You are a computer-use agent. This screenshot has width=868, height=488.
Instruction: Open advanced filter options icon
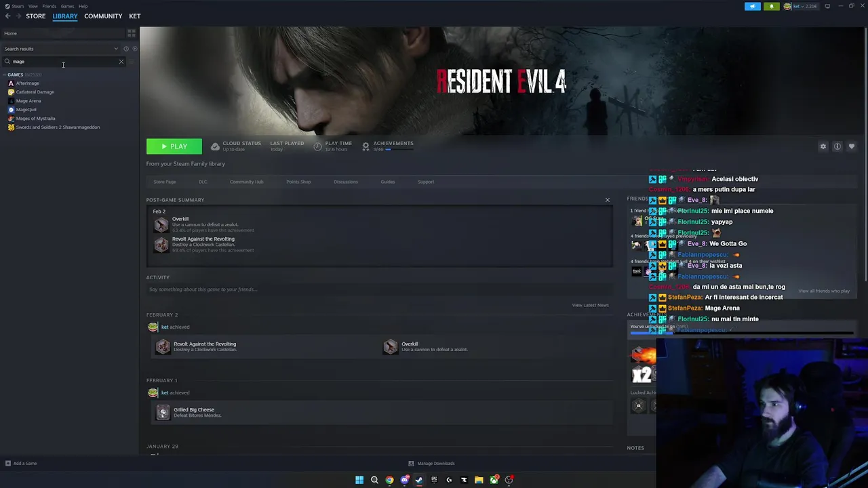[x=132, y=62]
